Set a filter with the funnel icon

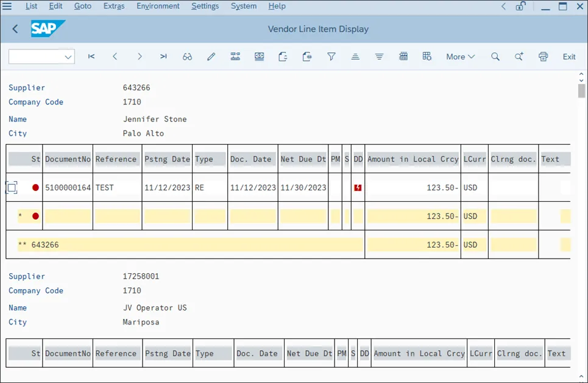[331, 56]
